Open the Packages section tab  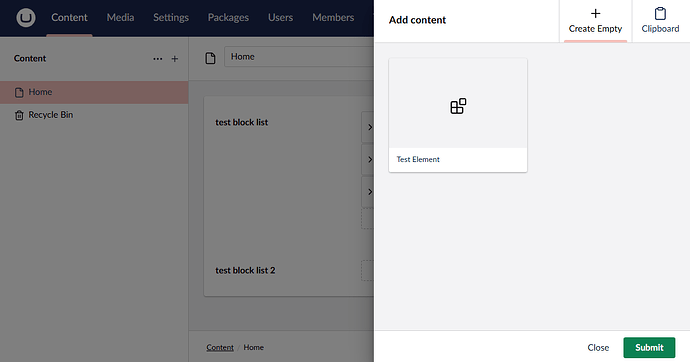pos(228,18)
